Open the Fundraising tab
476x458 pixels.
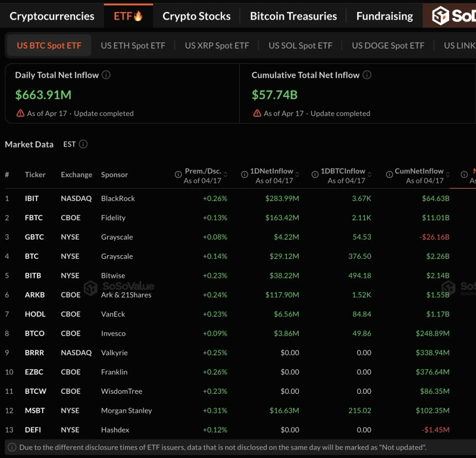pos(384,16)
